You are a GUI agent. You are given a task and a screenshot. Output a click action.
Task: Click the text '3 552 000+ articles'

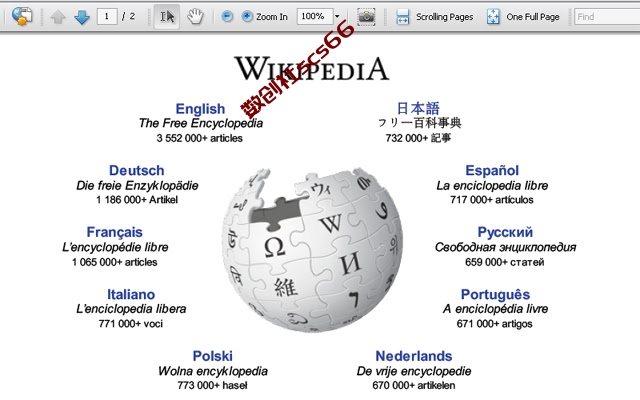200,138
